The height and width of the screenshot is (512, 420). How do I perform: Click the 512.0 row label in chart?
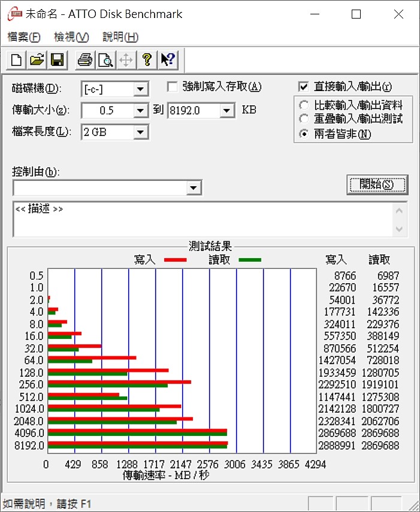click(31, 397)
